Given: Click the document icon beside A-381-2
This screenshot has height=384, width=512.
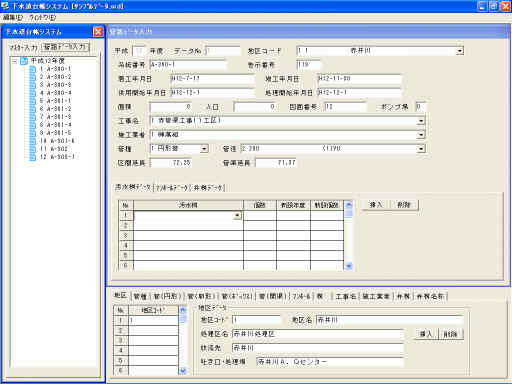Looking at the screenshot, I should tap(33, 109).
